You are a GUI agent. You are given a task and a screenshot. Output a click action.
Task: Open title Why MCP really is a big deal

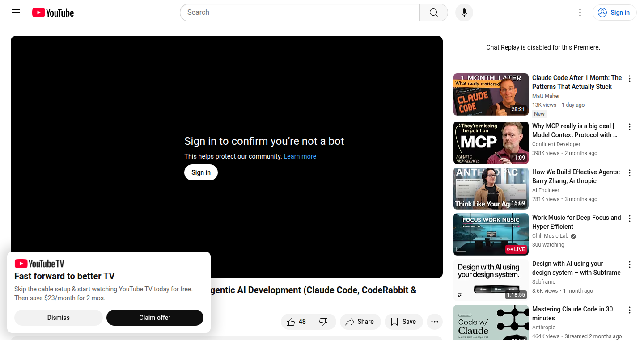575,130
